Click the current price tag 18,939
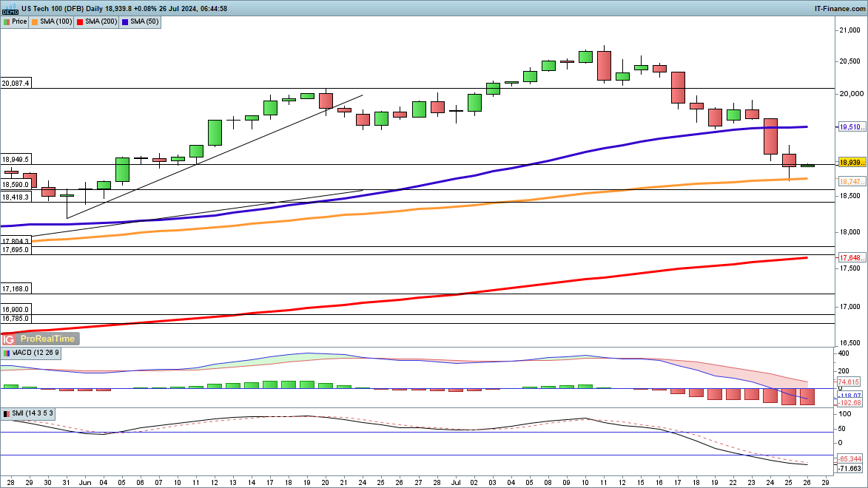This screenshot has height=488, width=868. tap(852, 162)
